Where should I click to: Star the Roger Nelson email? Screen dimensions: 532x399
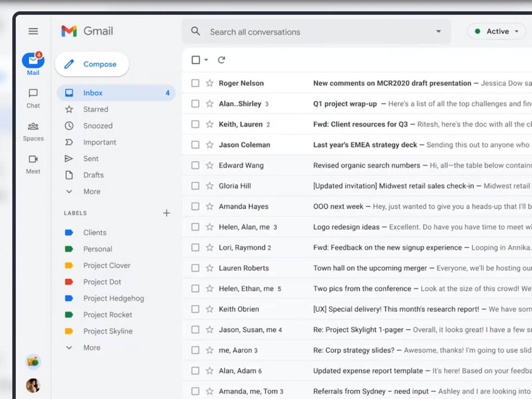pos(210,83)
